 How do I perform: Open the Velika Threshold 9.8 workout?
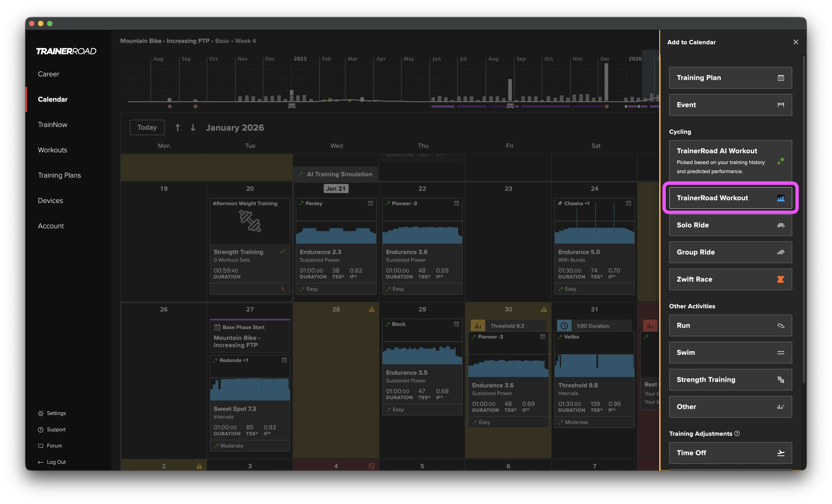594,380
